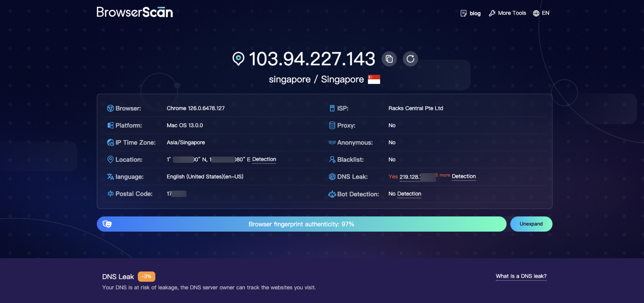
Task: Click the Browser row Chrome icon
Action: click(110, 108)
